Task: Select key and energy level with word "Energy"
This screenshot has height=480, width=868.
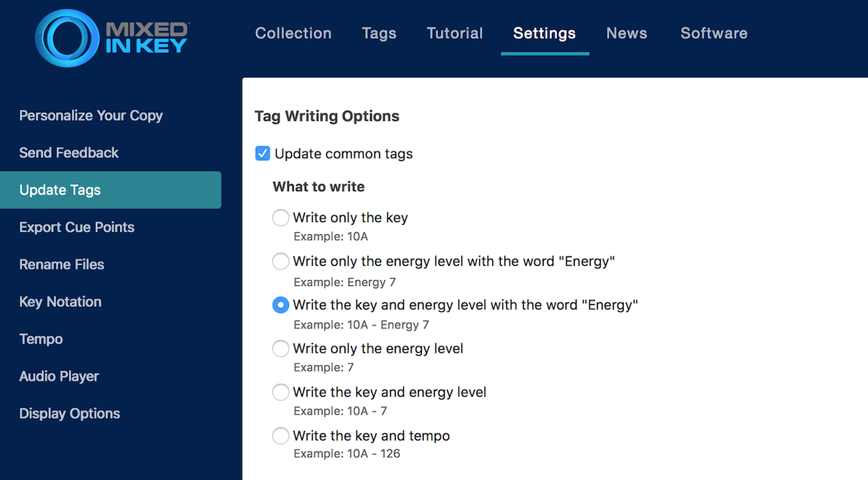Action: (x=281, y=305)
